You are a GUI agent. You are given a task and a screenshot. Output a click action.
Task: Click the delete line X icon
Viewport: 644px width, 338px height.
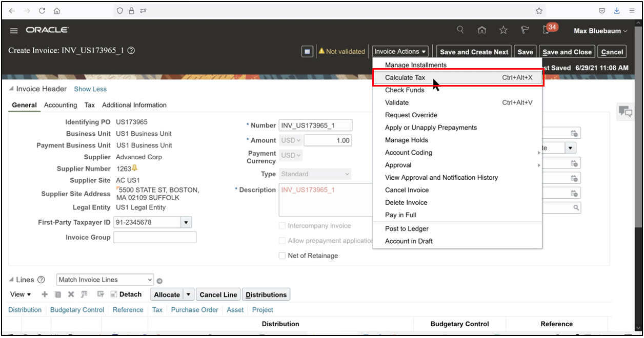point(70,294)
